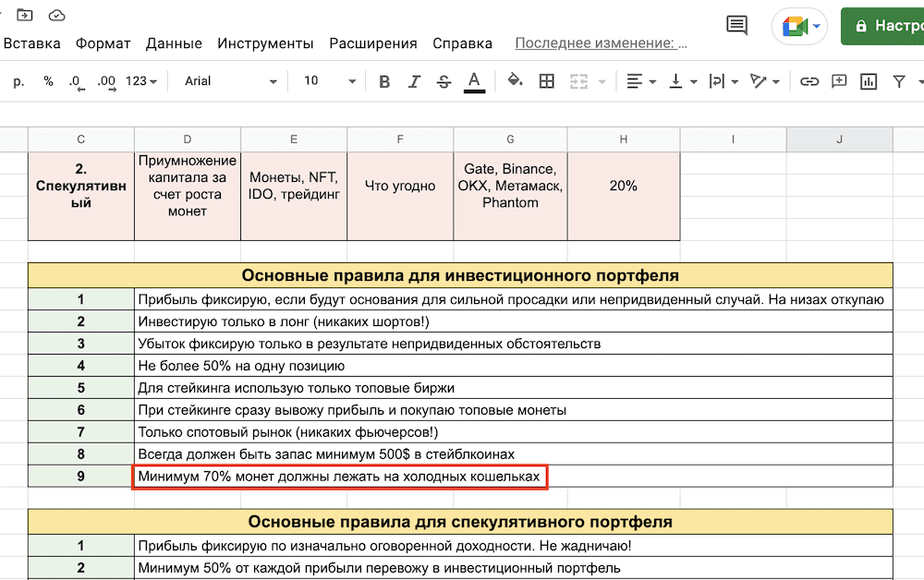Open merge cells options arrow
Image resolution: width=924 pixels, height=580 pixels.
click(x=602, y=82)
